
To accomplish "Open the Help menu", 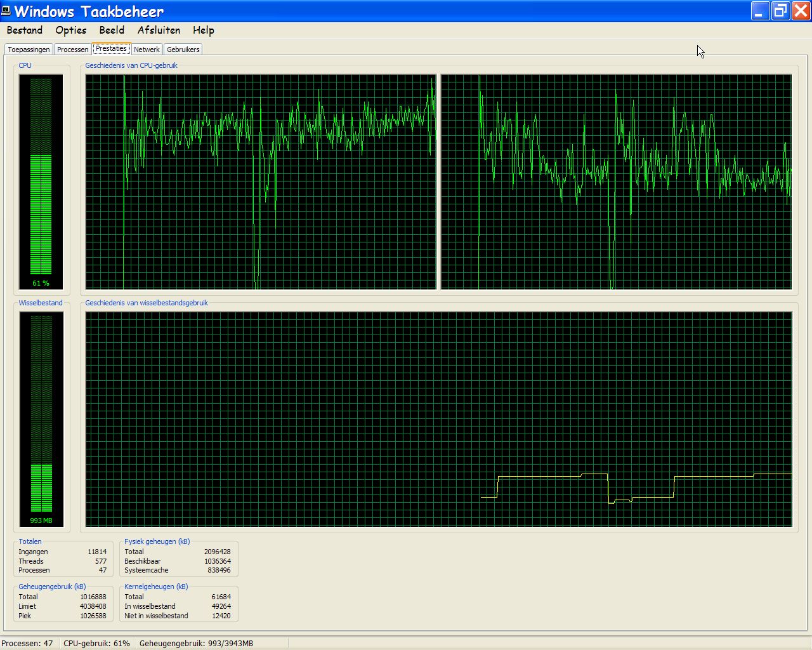I will coord(204,30).
